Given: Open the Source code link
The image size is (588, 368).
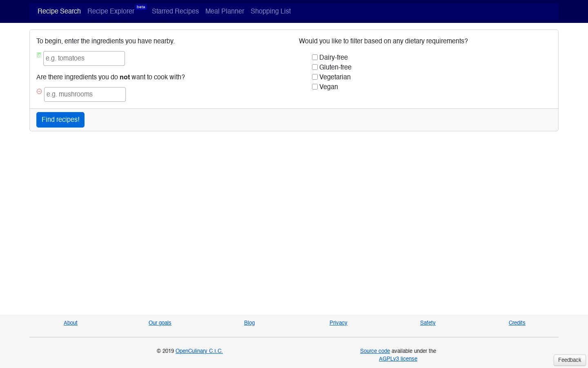Looking at the screenshot, I should (375, 351).
